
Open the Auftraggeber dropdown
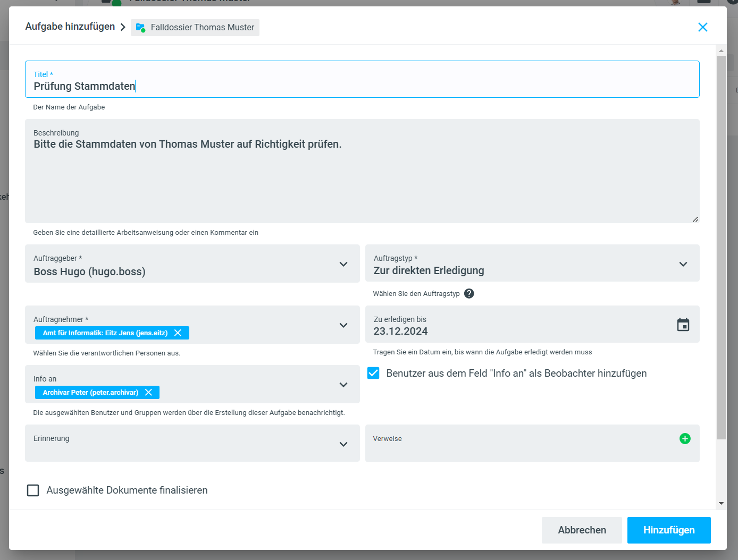343,264
